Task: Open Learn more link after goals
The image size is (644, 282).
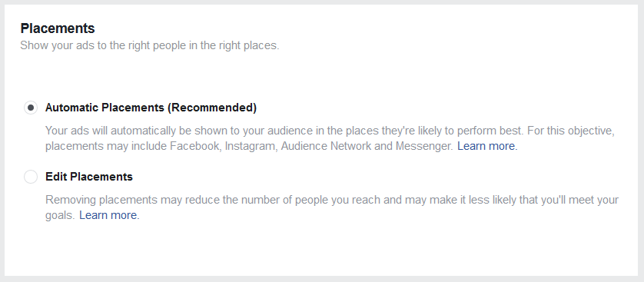Action: (x=109, y=215)
